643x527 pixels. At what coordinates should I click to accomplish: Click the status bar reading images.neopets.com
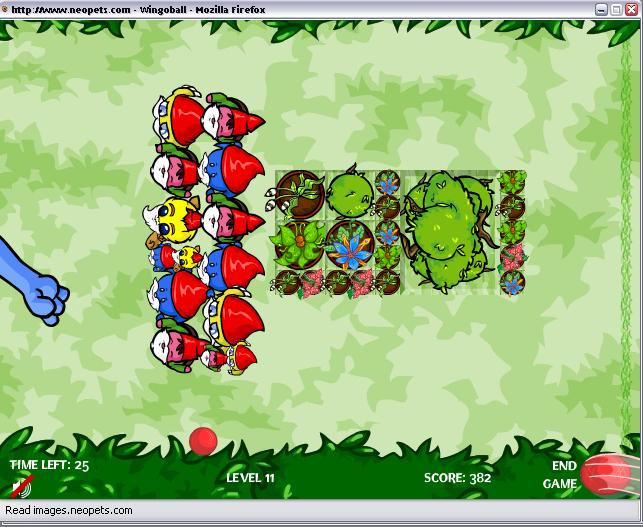click(x=69, y=510)
